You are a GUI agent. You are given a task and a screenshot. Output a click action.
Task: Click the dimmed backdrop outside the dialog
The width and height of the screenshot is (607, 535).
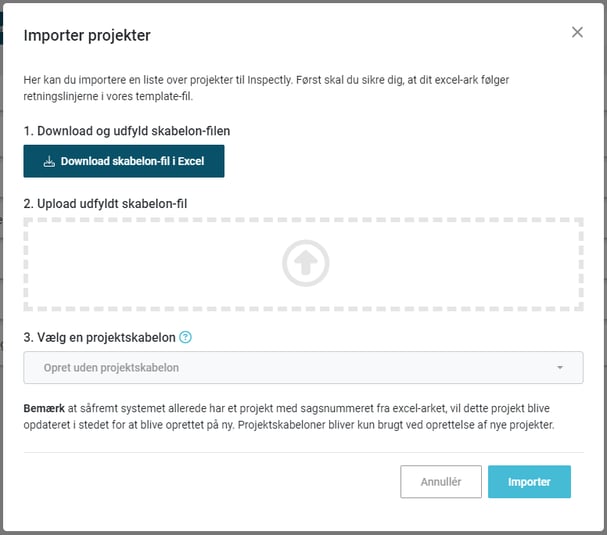click(1, 271)
